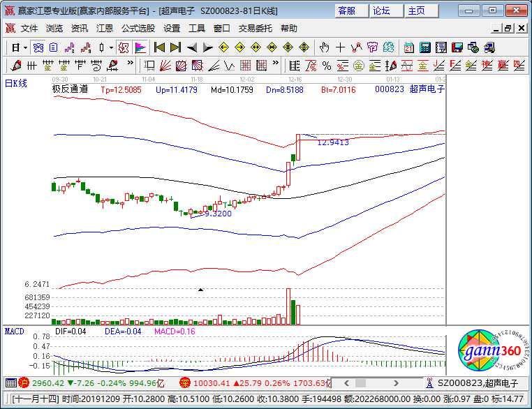532x409 pixels.
Task: Open the calendar 21 icon
Action: coord(409,47)
